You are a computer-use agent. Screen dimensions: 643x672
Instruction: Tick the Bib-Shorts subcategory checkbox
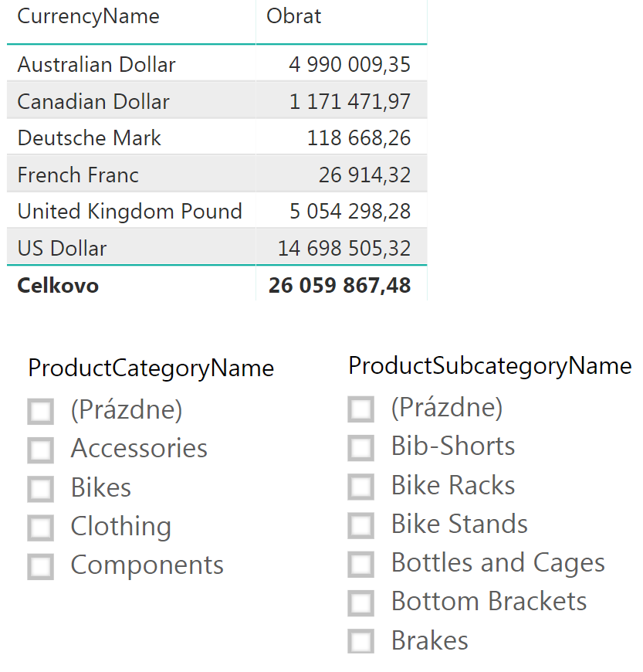pyautogui.click(x=360, y=448)
